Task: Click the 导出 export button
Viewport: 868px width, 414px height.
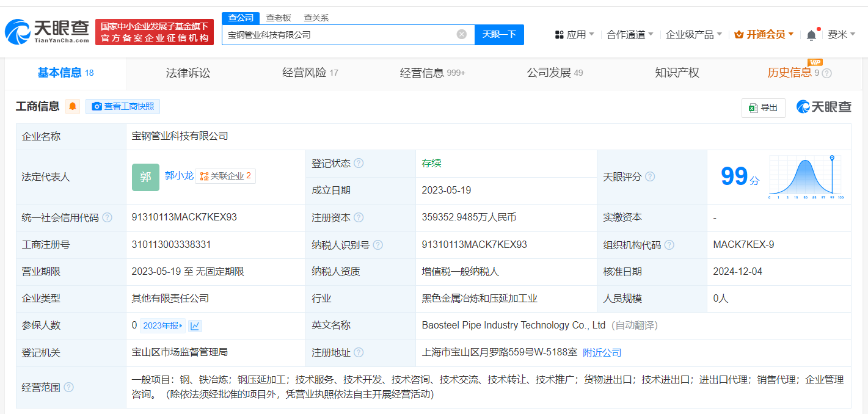Action: pos(763,107)
